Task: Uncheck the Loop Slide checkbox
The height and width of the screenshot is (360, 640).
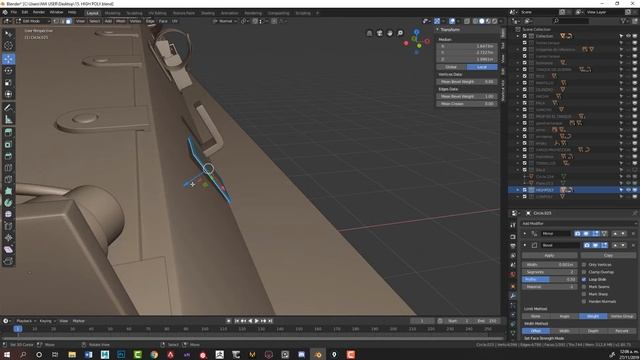Action: 584,279
